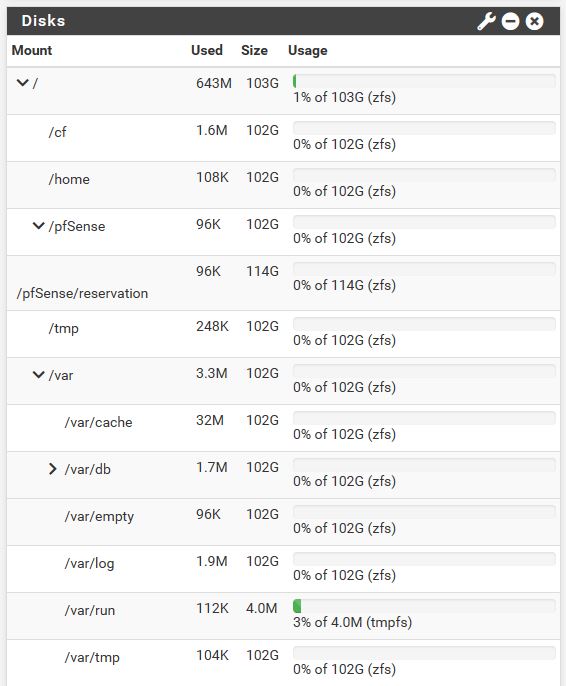
Task: Close the Disks widget panel
Action: [534, 21]
